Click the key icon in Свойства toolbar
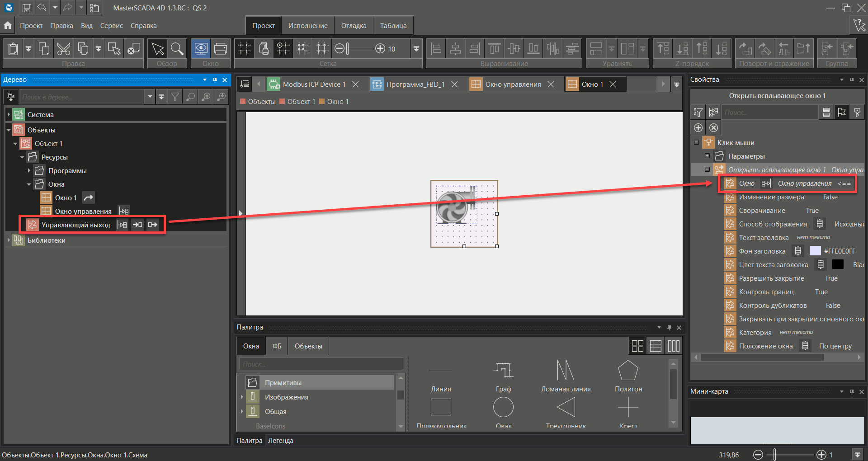Image resolution: width=868 pixels, height=461 pixels. [x=857, y=113]
